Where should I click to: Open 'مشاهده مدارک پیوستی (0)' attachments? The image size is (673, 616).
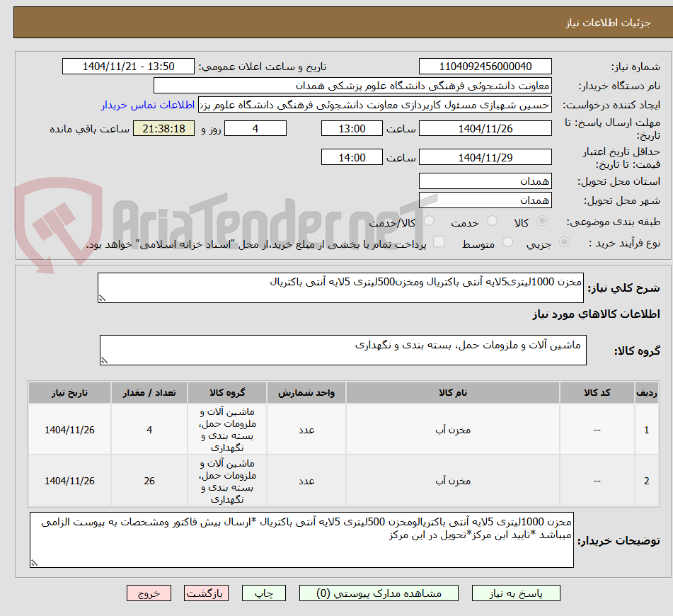pos(379,593)
